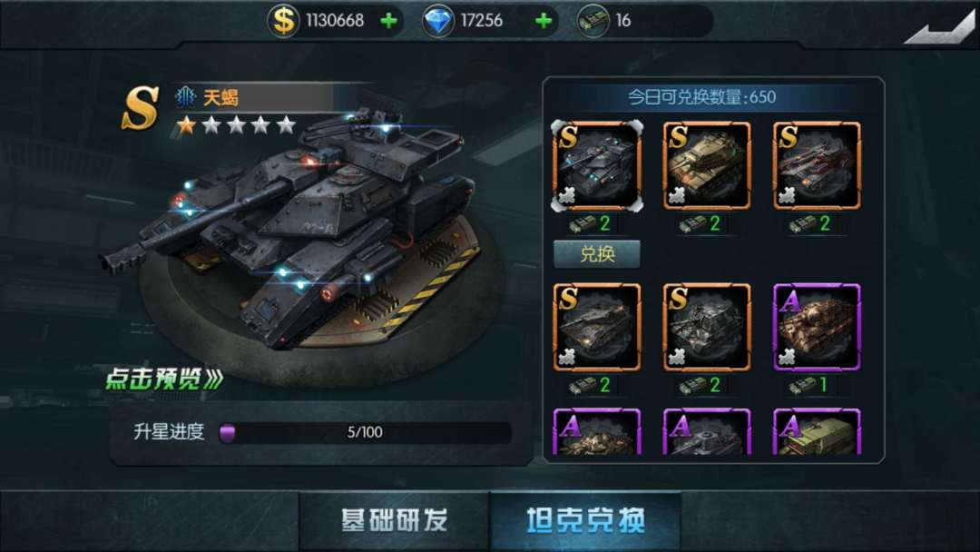The image size is (980, 552).
Task: Click the gold dollar coin icon
Action: tap(283, 21)
